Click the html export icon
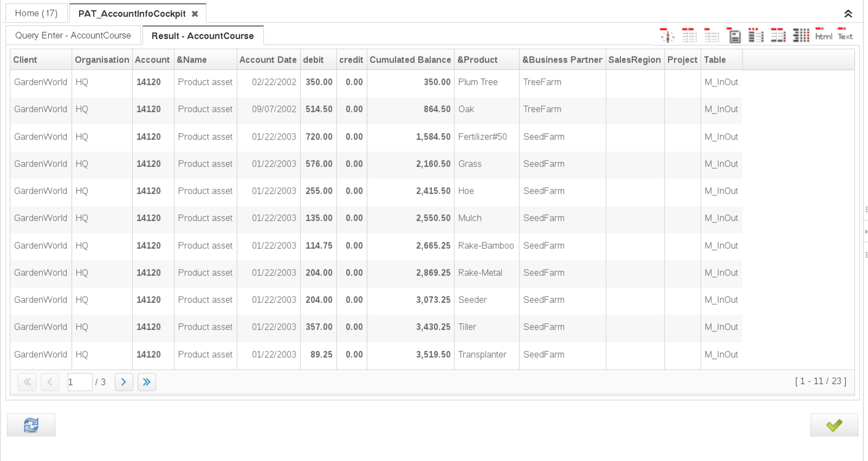 tap(823, 35)
